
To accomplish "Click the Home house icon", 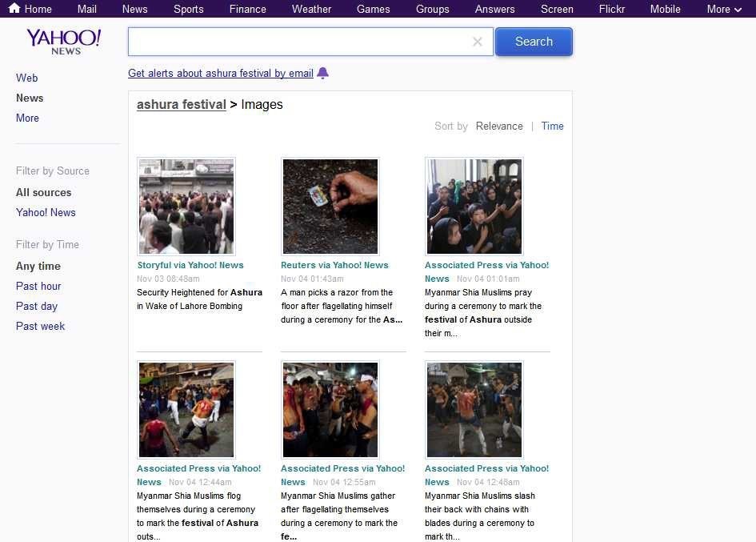I will coord(14,9).
